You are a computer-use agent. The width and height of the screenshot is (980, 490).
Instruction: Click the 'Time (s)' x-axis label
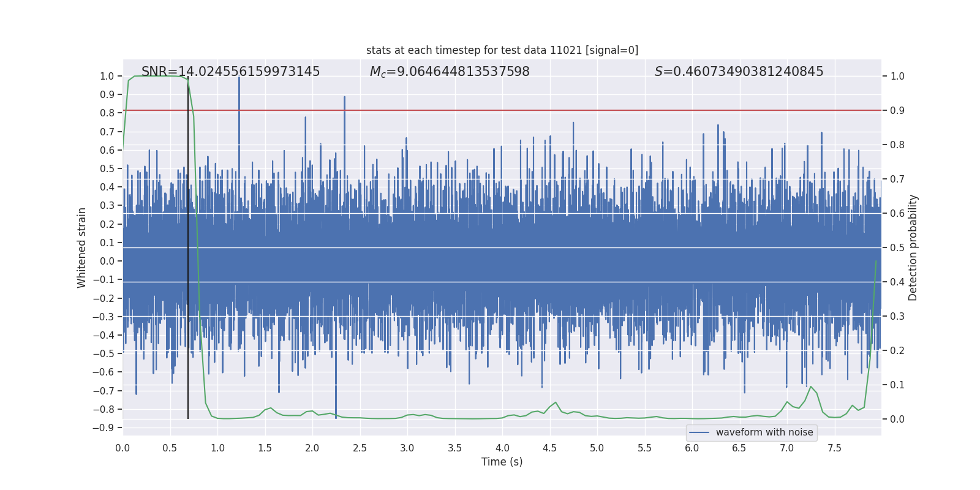click(502, 462)
